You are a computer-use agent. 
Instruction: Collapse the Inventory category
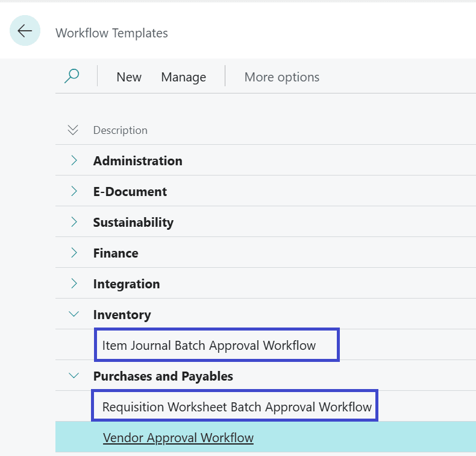pos(74,314)
